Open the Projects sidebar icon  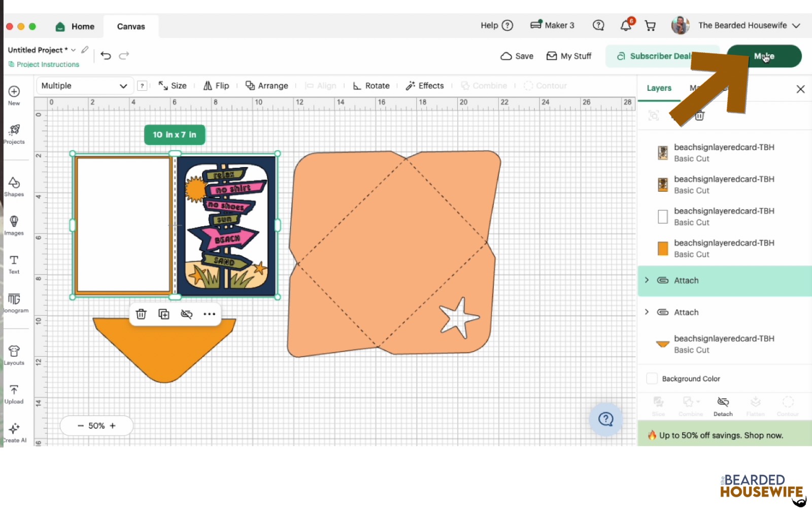coord(14,134)
